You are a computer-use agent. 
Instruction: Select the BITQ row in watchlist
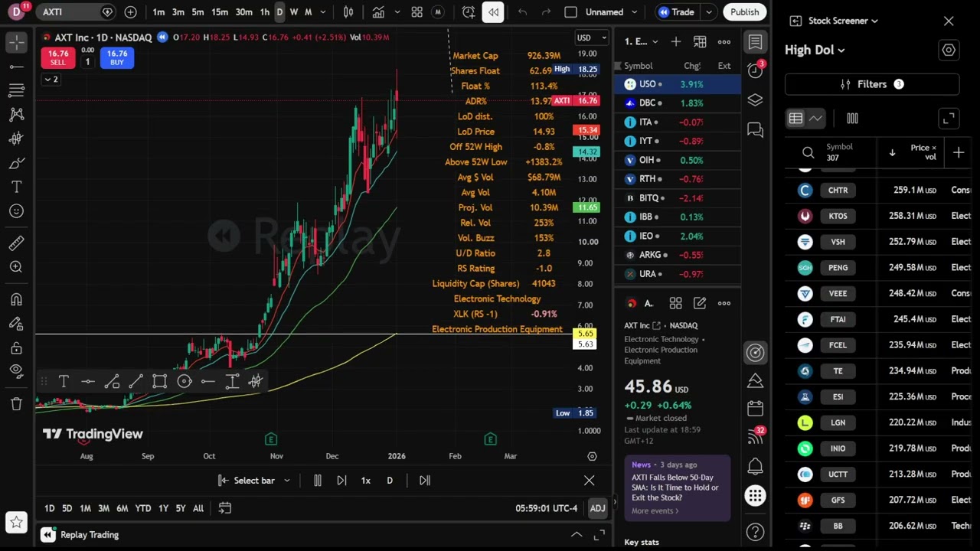point(678,198)
